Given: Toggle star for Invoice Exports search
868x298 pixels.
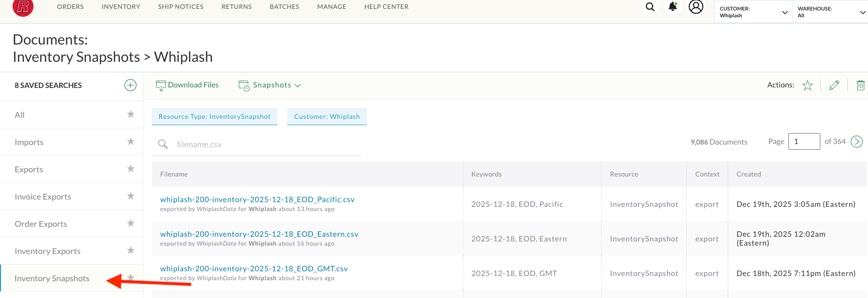Looking at the screenshot, I should point(130,196).
